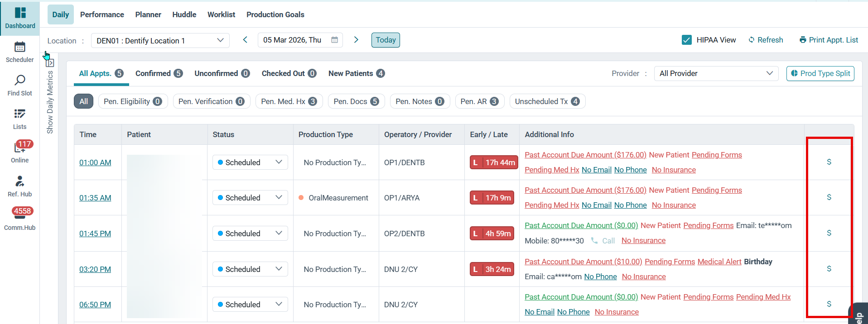Click the dollar icon for 01:00 AM appointment

(829, 162)
